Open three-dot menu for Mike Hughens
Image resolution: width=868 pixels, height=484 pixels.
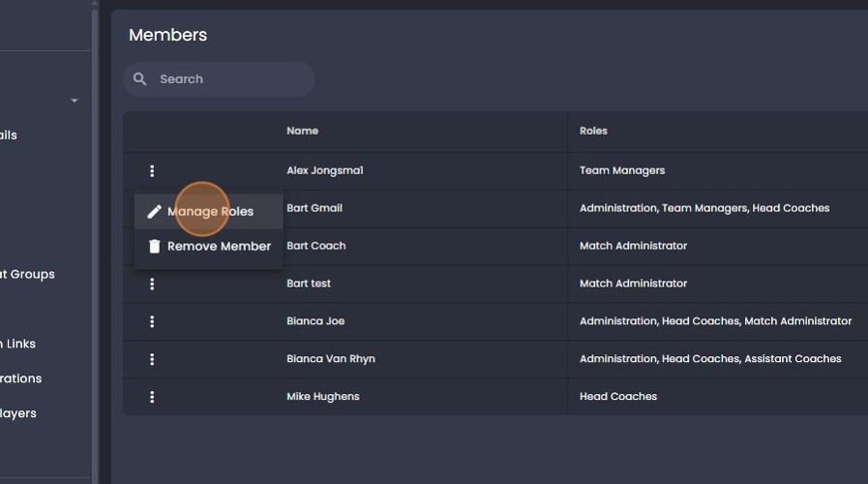152,397
